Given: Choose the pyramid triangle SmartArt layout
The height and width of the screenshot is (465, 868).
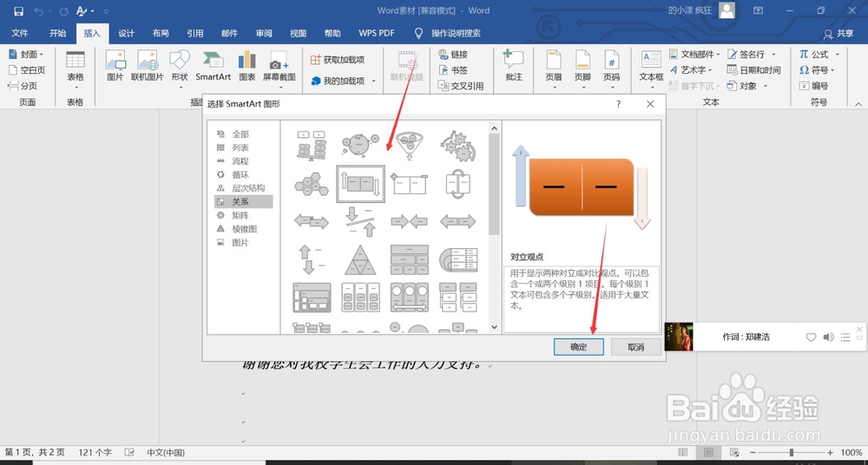Looking at the screenshot, I should coord(360,259).
